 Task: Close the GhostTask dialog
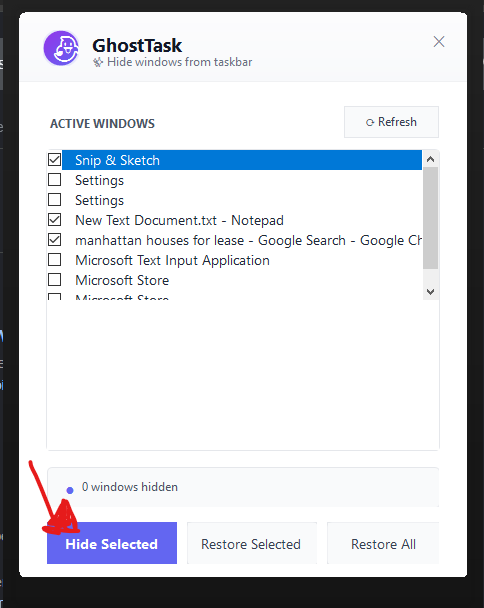coord(439,41)
